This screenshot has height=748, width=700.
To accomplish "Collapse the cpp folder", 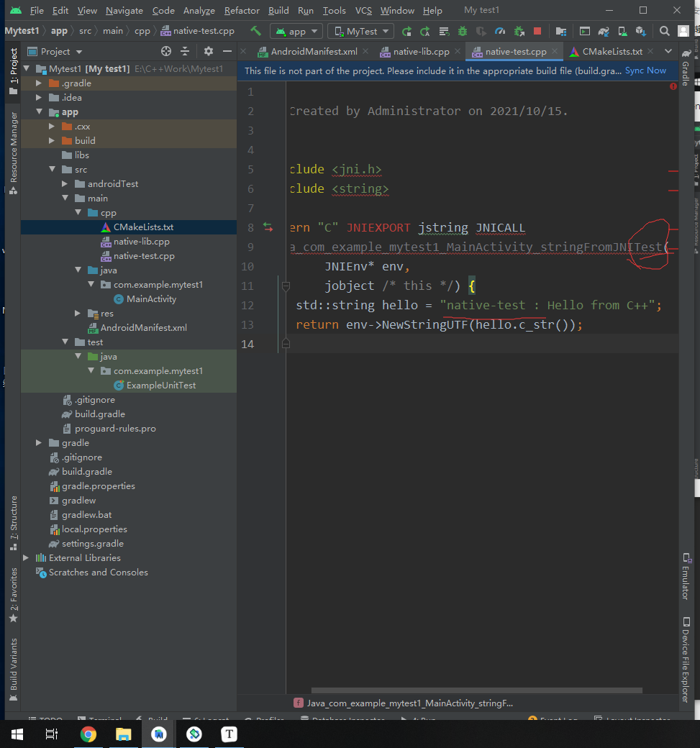I will point(78,212).
